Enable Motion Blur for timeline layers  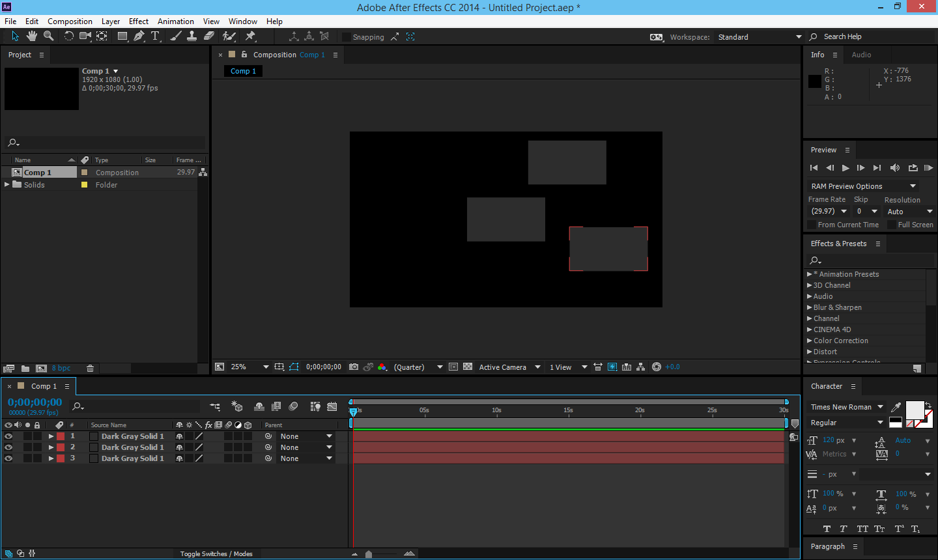tap(294, 407)
